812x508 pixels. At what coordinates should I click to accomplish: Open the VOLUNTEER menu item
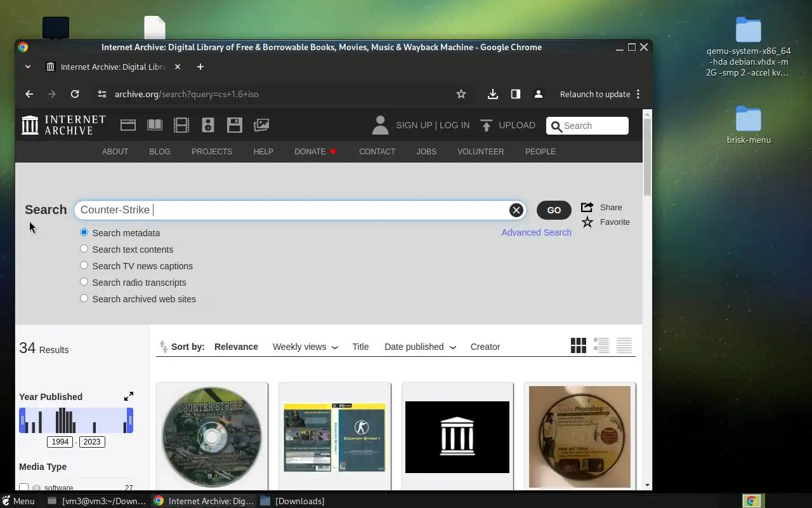pyautogui.click(x=481, y=152)
